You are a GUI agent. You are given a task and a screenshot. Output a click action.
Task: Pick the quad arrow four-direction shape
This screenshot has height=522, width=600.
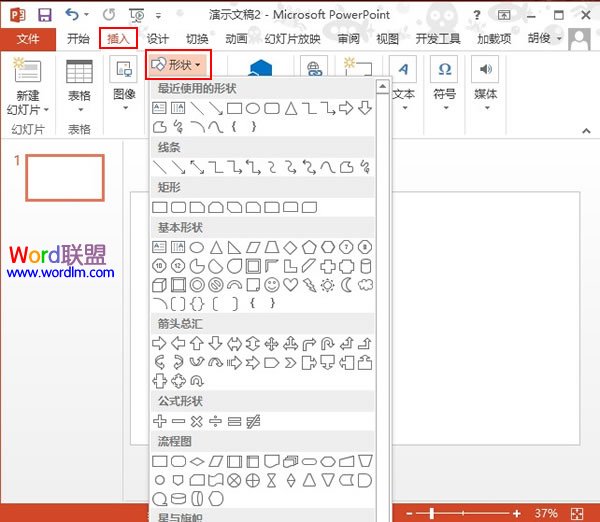coord(272,343)
